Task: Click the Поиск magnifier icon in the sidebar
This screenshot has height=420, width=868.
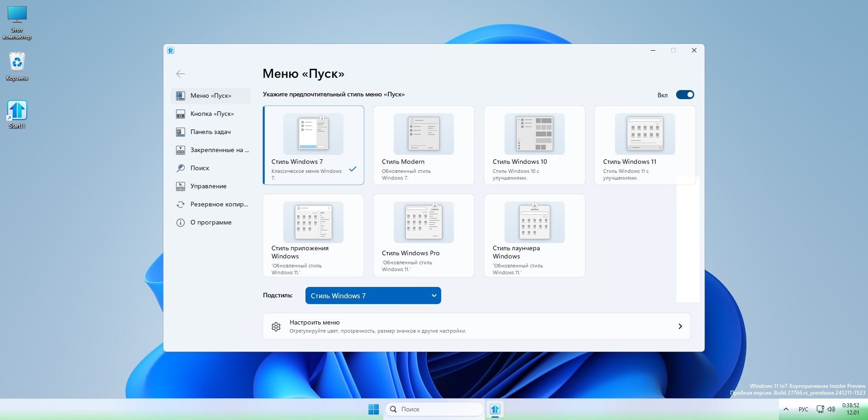Action: pyautogui.click(x=180, y=168)
